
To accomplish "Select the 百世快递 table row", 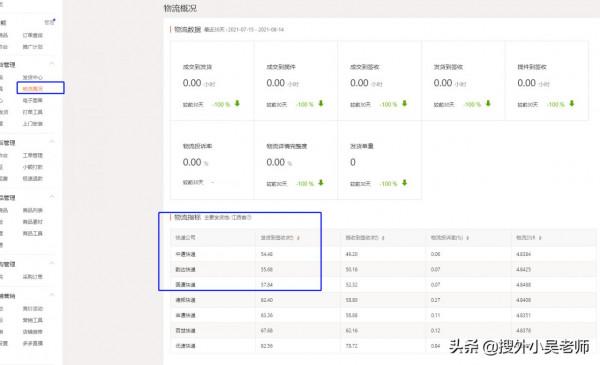I will pos(383,331).
